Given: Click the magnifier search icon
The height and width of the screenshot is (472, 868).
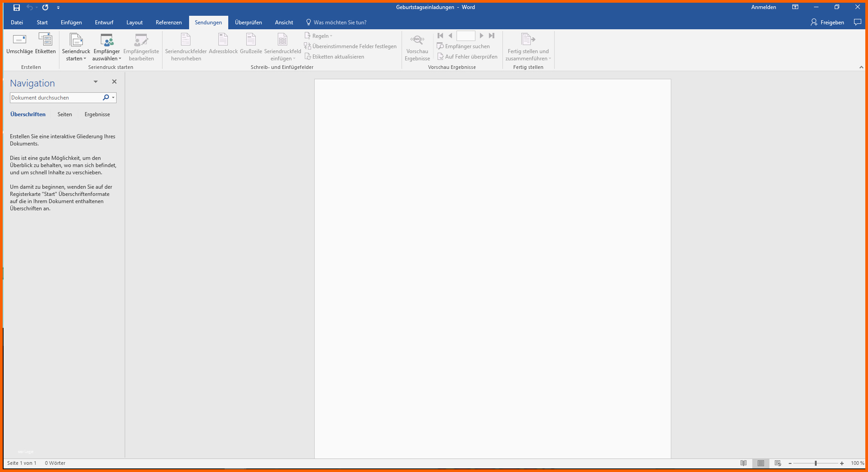Looking at the screenshot, I should (106, 97).
